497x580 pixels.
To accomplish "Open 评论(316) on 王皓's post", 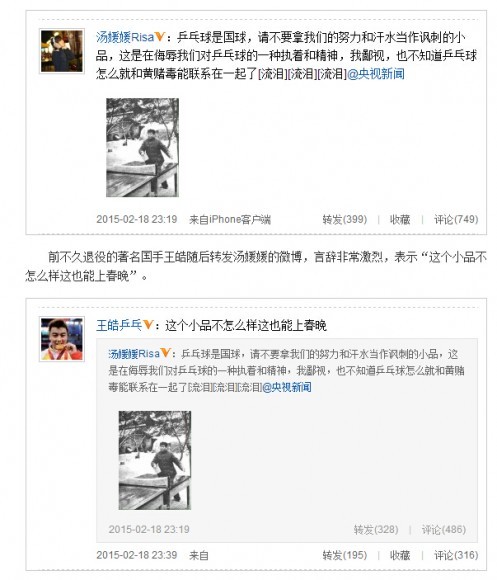I will click(456, 555).
